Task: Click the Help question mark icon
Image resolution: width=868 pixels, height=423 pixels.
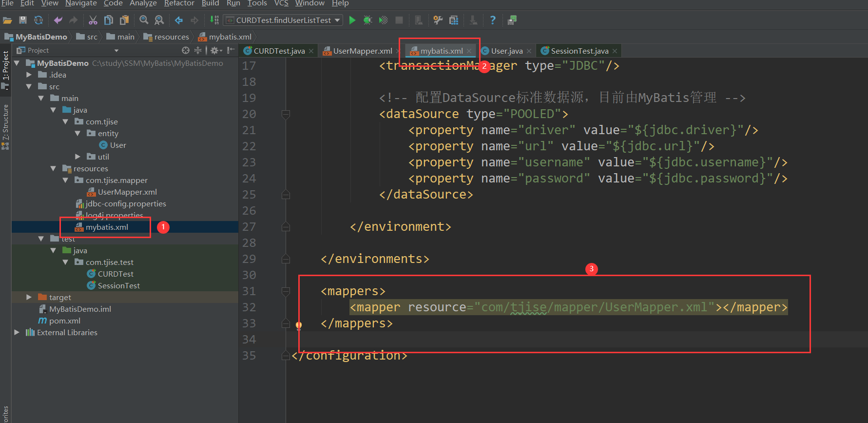Action: (493, 20)
